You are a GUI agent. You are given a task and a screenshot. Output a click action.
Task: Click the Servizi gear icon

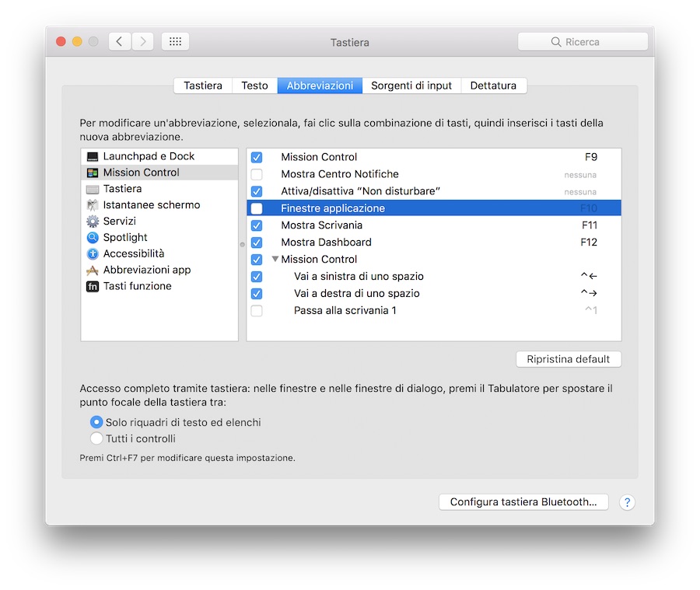pos(93,222)
